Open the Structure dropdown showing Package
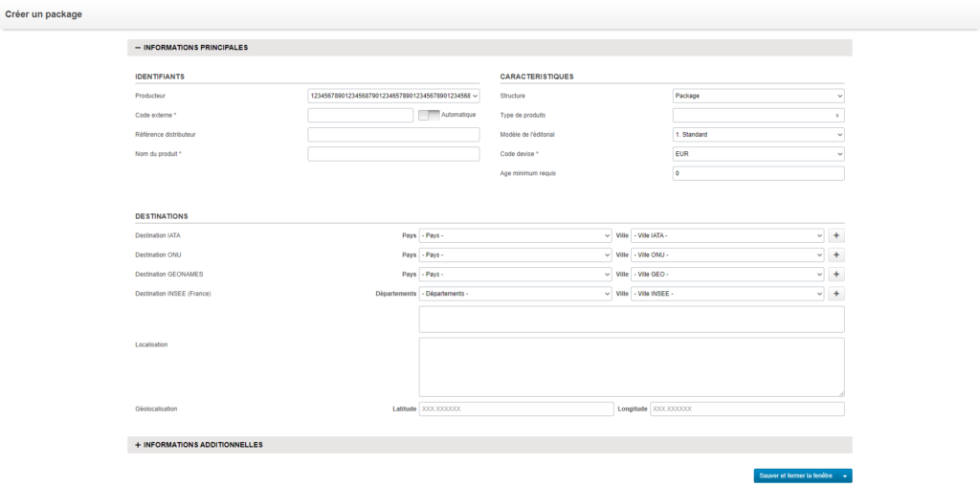This screenshot has width=980, height=487. (758, 96)
